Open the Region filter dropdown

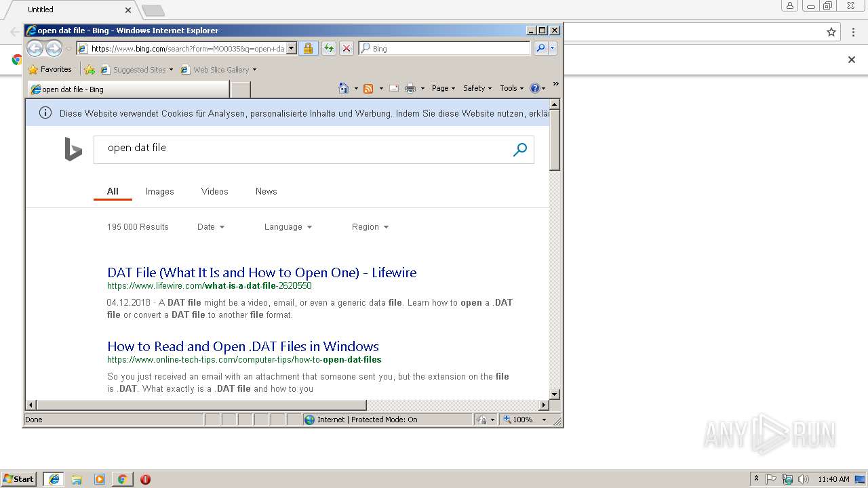(x=370, y=227)
